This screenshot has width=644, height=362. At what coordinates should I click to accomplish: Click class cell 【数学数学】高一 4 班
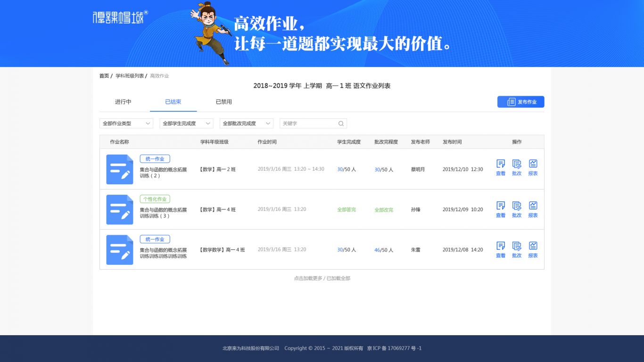pos(222,250)
